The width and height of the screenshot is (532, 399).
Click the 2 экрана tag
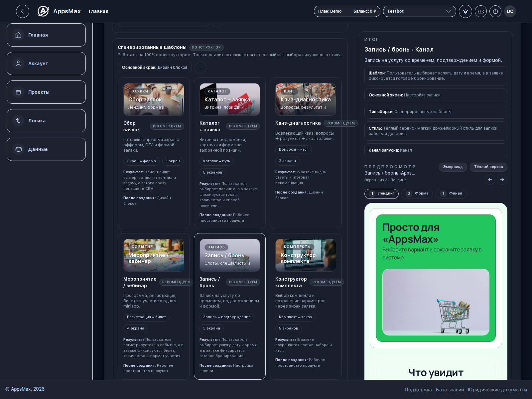click(x=287, y=161)
